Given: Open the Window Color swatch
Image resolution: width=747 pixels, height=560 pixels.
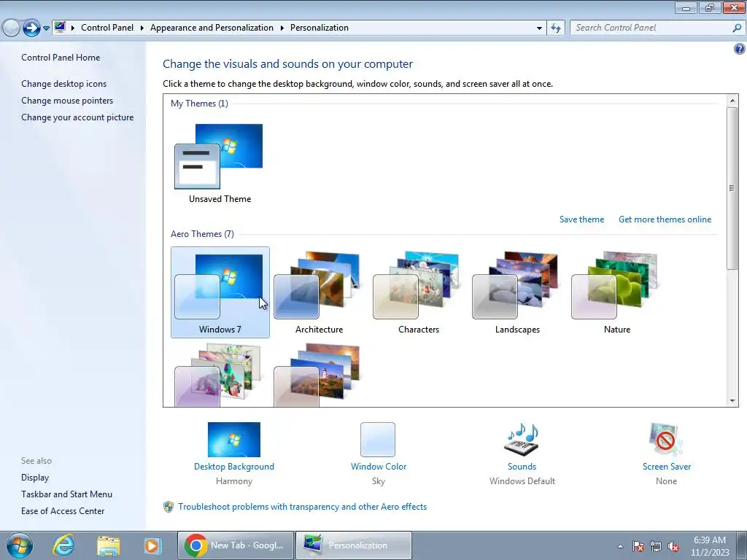Looking at the screenshot, I should [378, 440].
